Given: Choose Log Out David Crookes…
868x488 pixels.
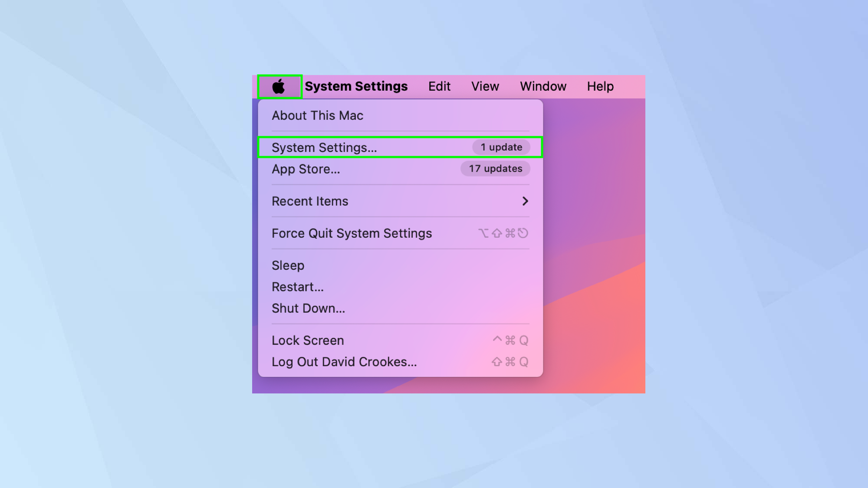Looking at the screenshot, I should pos(344,362).
